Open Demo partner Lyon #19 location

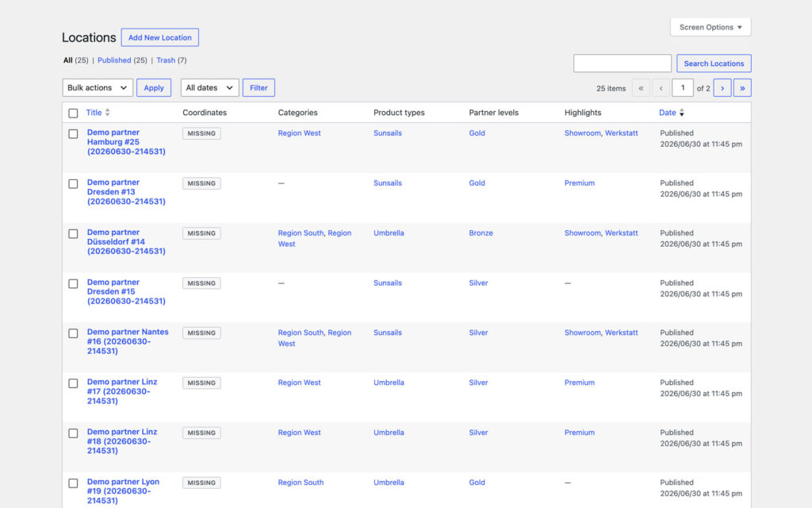click(x=123, y=491)
